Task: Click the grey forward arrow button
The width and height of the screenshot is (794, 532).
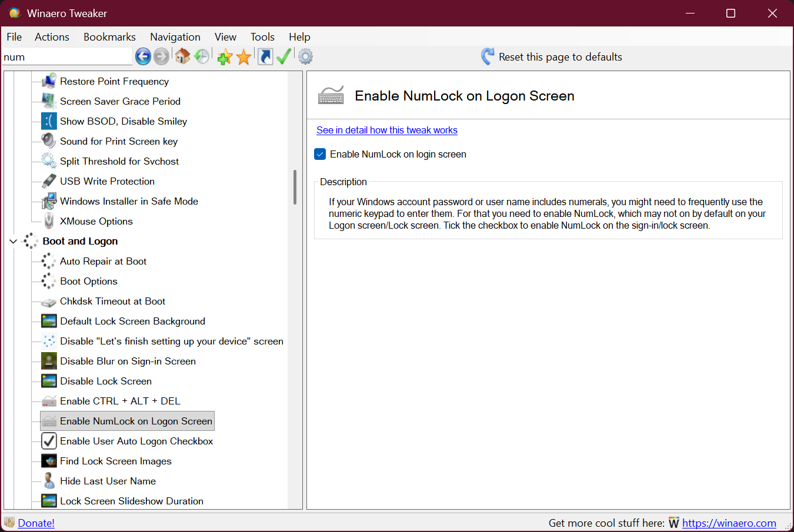Action: 161,56
